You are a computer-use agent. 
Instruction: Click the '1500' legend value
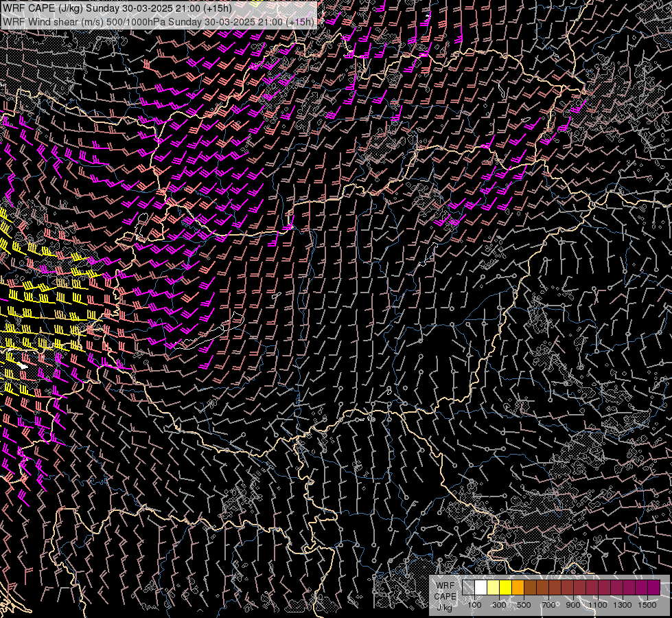(x=647, y=605)
